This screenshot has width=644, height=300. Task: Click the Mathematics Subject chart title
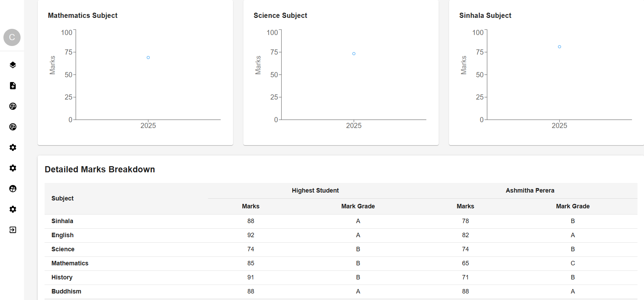83,15
